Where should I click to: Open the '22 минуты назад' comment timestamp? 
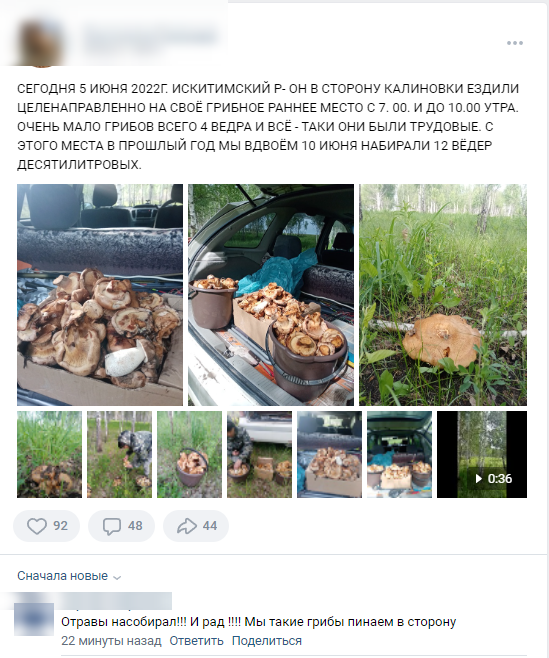(x=111, y=641)
